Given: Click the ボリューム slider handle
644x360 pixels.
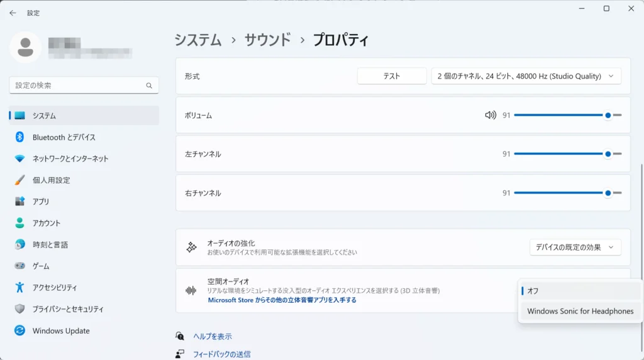Looking at the screenshot, I should pyautogui.click(x=608, y=115).
